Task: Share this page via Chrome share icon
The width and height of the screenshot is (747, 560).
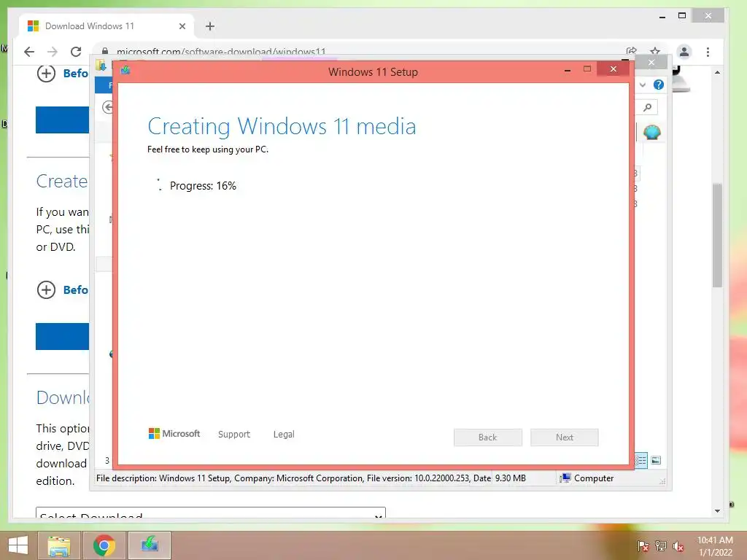Action: tap(632, 51)
